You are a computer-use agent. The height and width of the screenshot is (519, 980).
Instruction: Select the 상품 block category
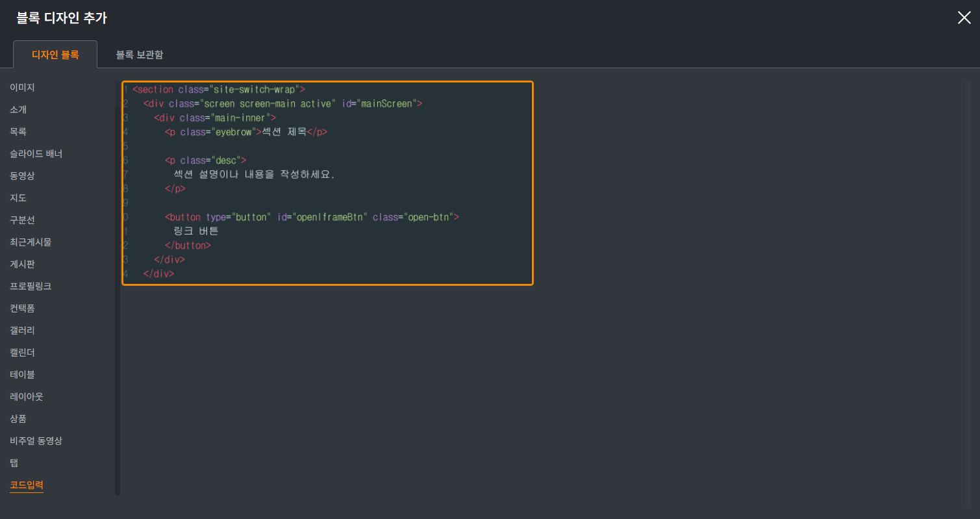(x=18, y=418)
